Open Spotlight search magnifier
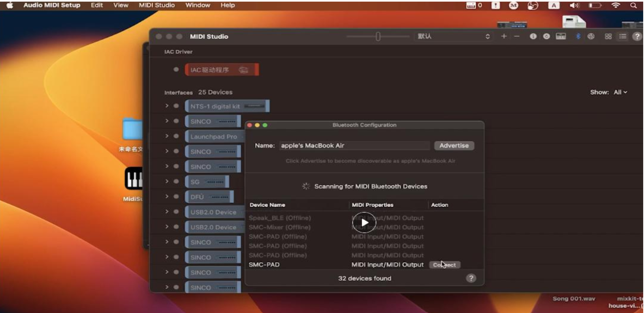The height and width of the screenshot is (313, 644). tap(633, 5)
